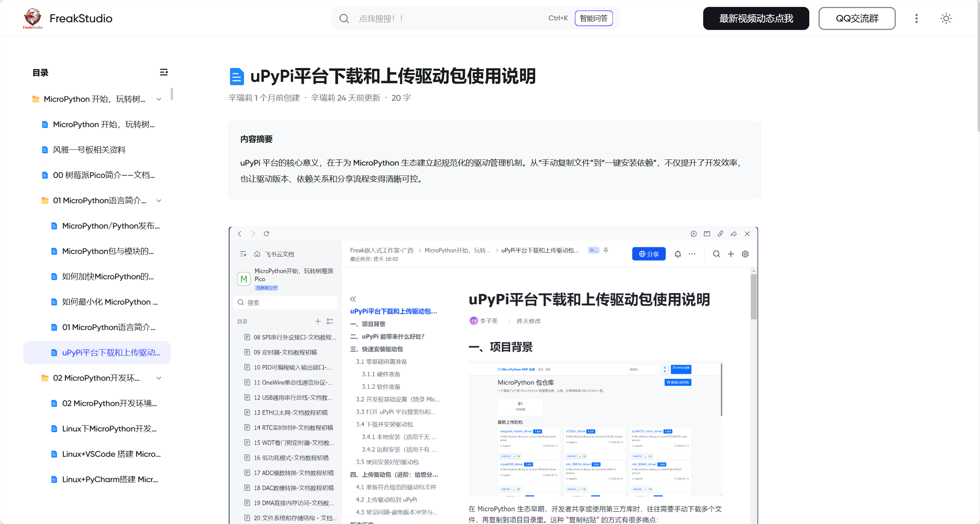Open the Feishu header ellipsis menu
Screen dimensions: 980x524
[692, 254]
